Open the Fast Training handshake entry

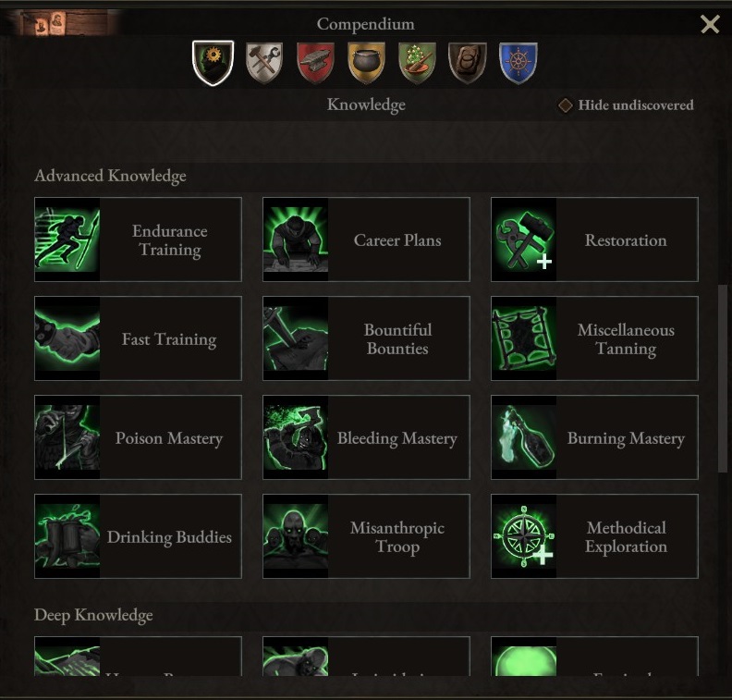coord(139,338)
